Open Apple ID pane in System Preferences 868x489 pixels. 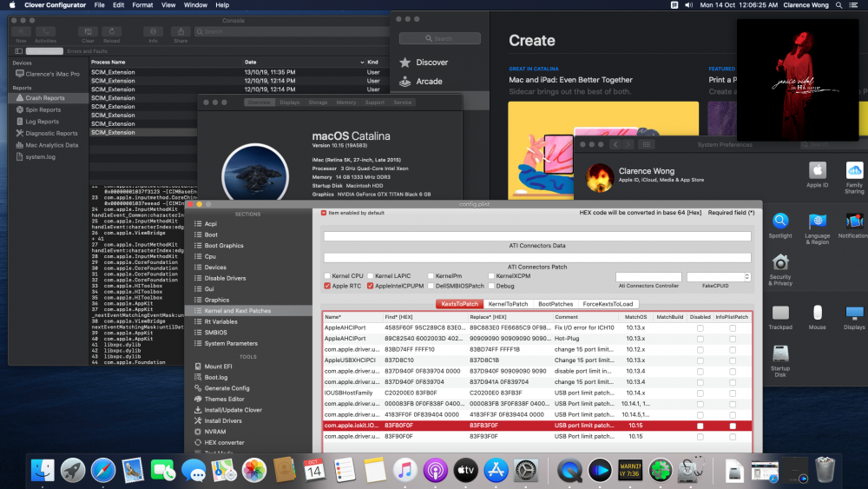coord(817,175)
